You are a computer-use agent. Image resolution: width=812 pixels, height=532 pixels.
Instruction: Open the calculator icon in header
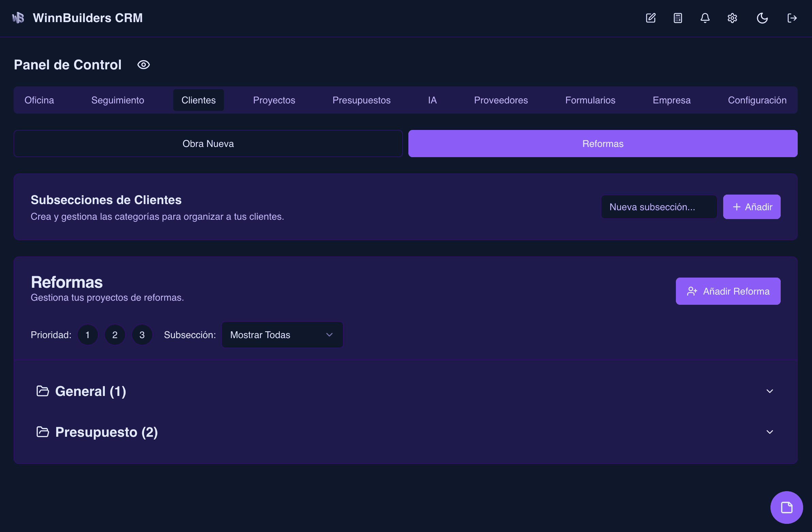[678, 18]
